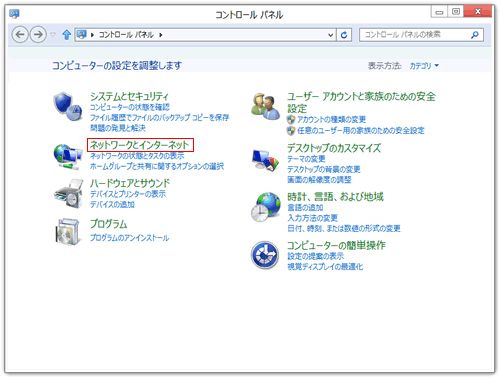This screenshot has height=378, width=500.
Task: Click the Clock, Language, Region globe icon
Action: (x=266, y=207)
